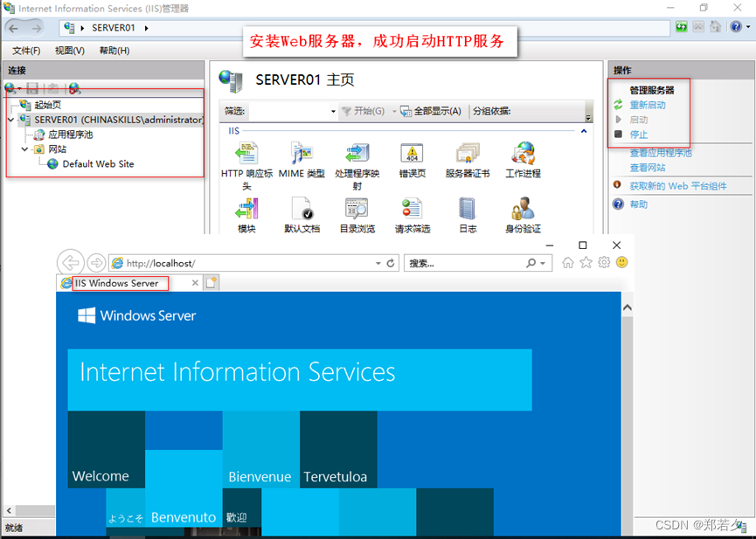
Task: Open the 筛选 filter dropdown
Action: pyautogui.click(x=333, y=111)
